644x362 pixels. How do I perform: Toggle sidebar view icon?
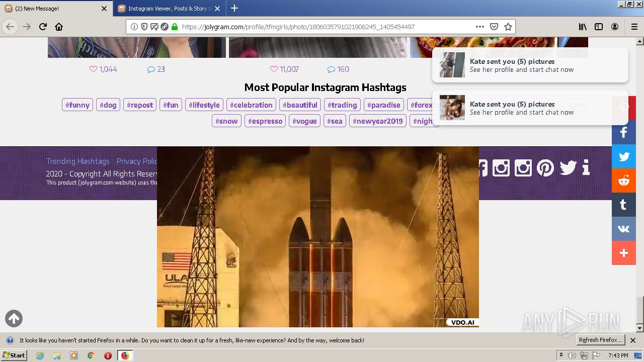599,27
